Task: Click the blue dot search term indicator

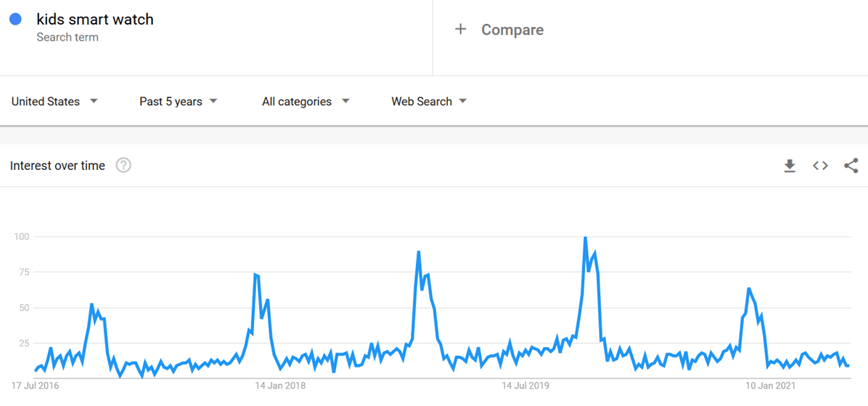Action: point(16,20)
